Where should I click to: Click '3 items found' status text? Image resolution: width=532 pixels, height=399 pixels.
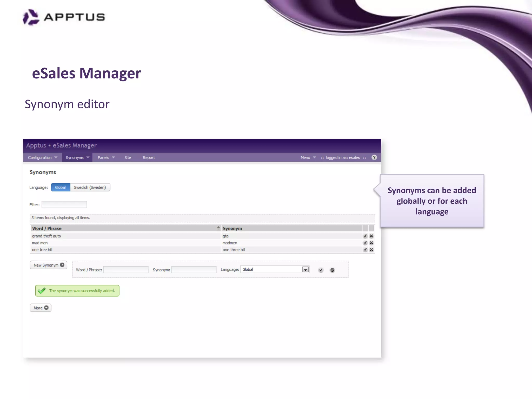[61, 218]
